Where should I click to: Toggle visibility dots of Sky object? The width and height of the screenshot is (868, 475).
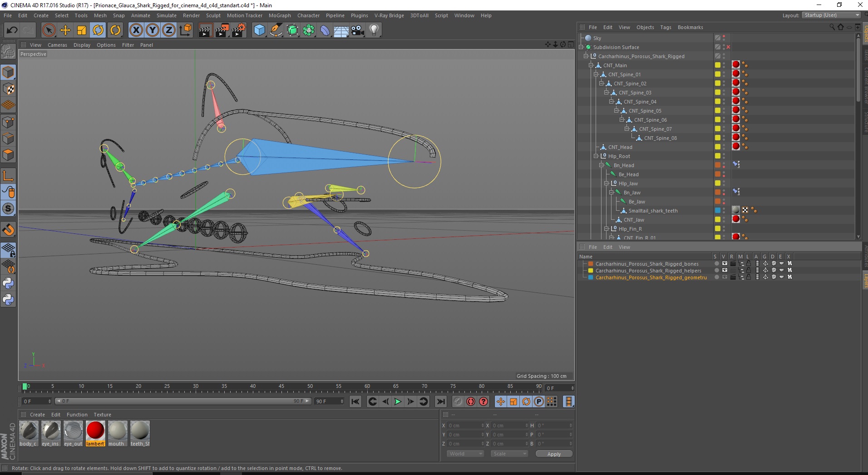[724, 38]
